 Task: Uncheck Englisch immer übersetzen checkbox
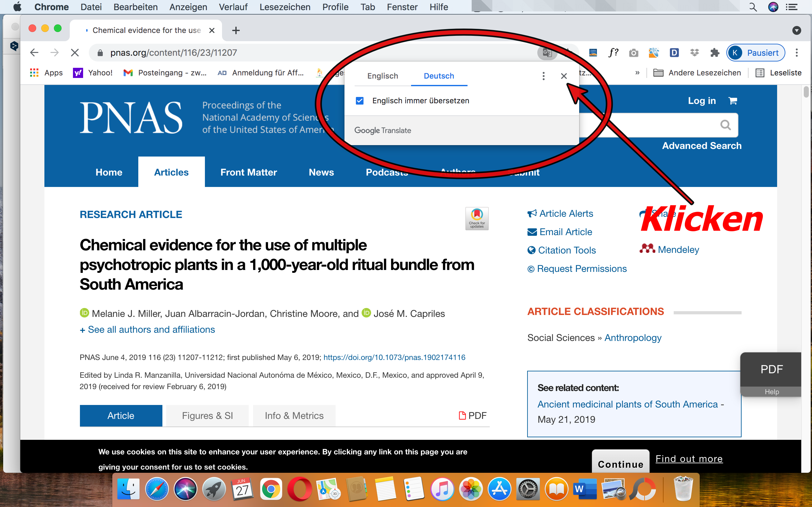click(360, 100)
